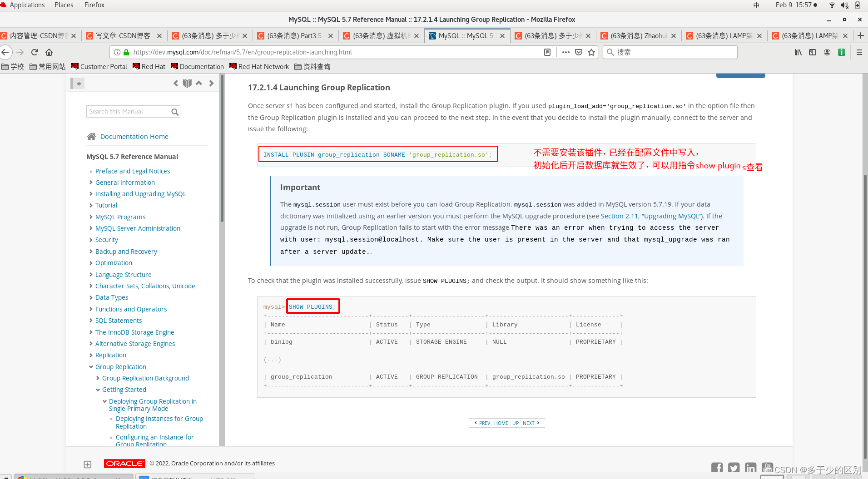Open Red Hat Network bookmark

pos(259,67)
